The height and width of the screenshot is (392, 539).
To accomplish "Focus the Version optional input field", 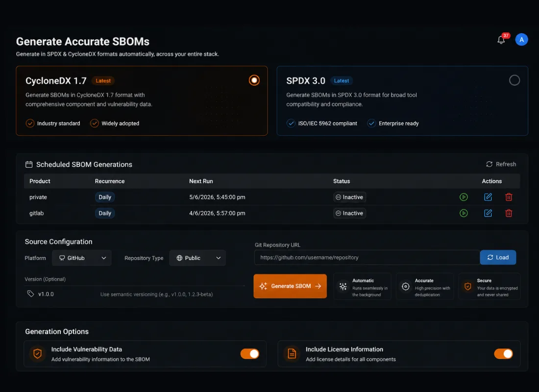I will point(134,294).
